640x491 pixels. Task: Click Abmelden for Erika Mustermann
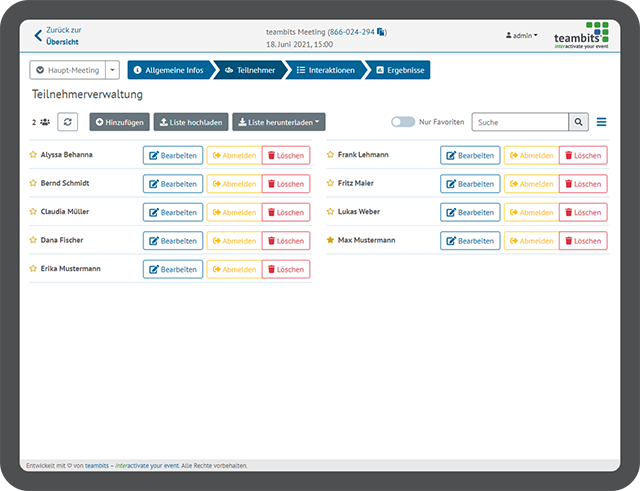(x=234, y=269)
